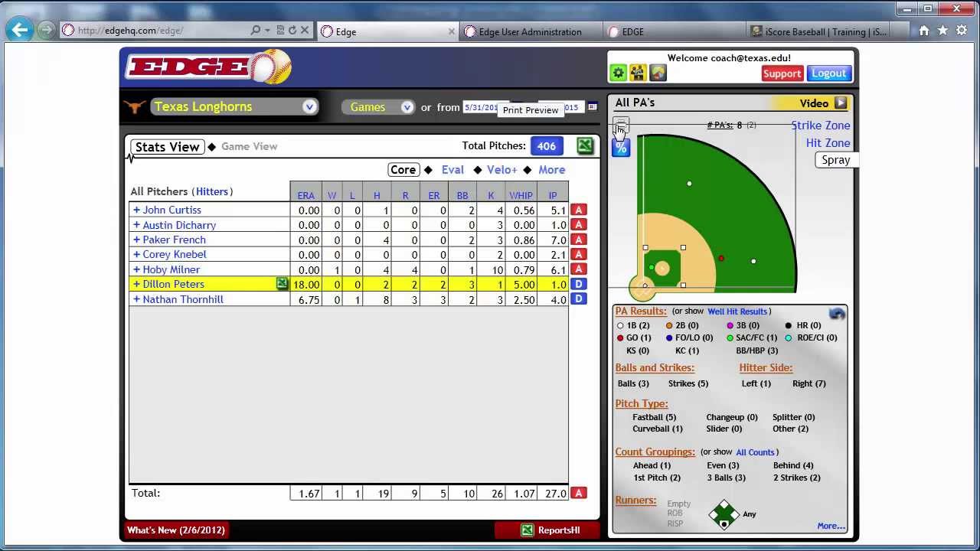Click the browser home icon
The image size is (980, 551).
(x=924, y=31)
